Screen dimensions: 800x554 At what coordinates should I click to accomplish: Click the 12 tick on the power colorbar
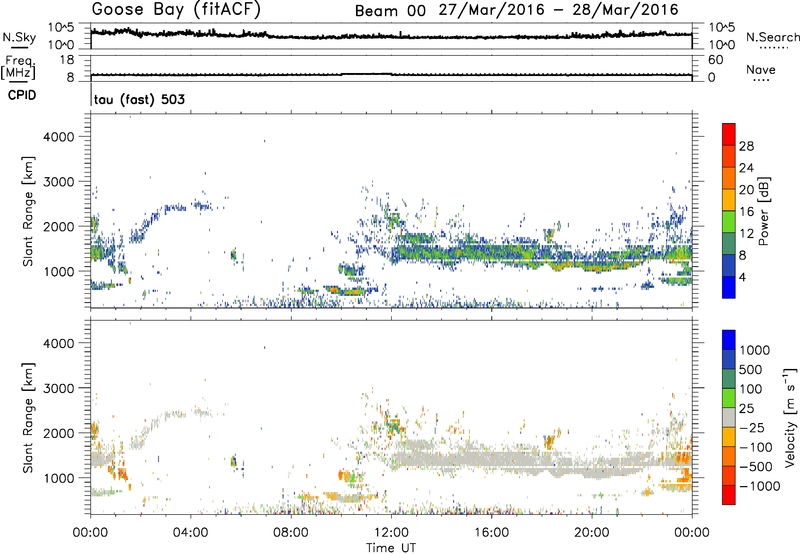pyautogui.click(x=746, y=234)
